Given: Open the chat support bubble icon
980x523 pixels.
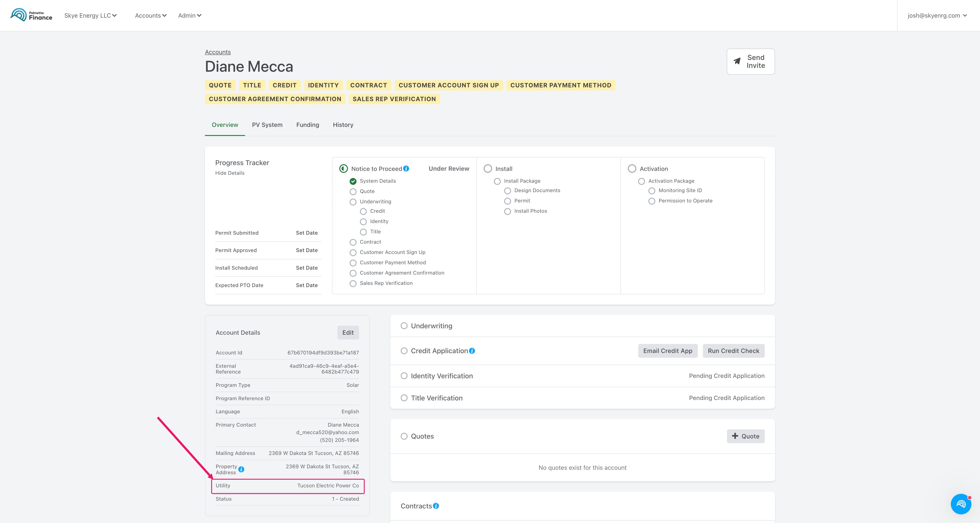Looking at the screenshot, I should pyautogui.click(x=961, y=504).
